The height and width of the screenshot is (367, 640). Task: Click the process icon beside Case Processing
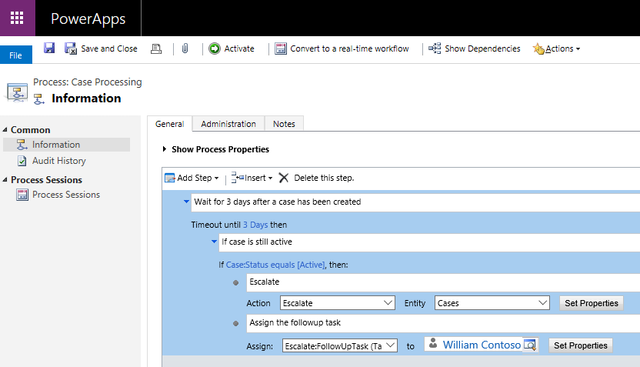click(x=17, y=92)
